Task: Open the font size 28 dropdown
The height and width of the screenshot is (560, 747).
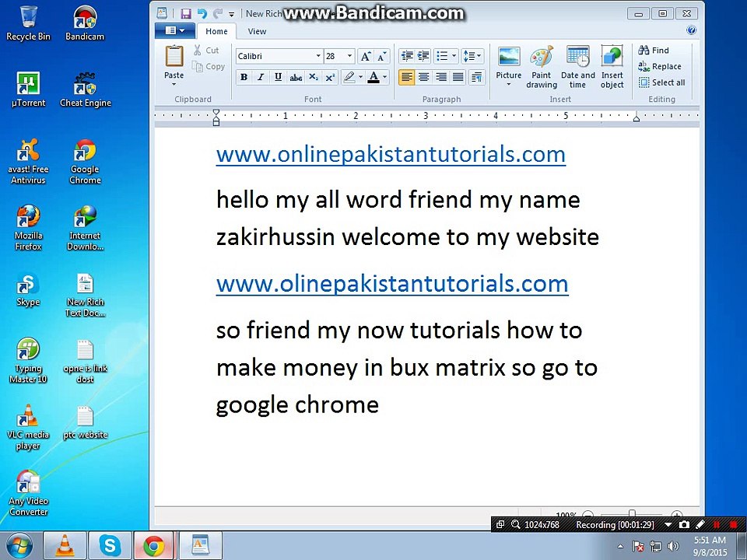Action: point(349,56)
